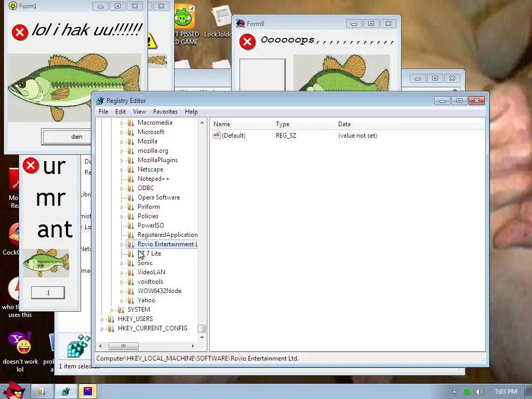Click the :( button in fish popup

pyautogui.click(x=48, y=292)
